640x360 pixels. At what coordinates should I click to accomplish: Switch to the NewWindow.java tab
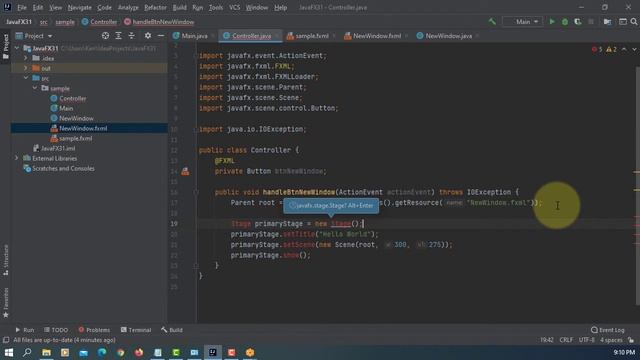449,36
